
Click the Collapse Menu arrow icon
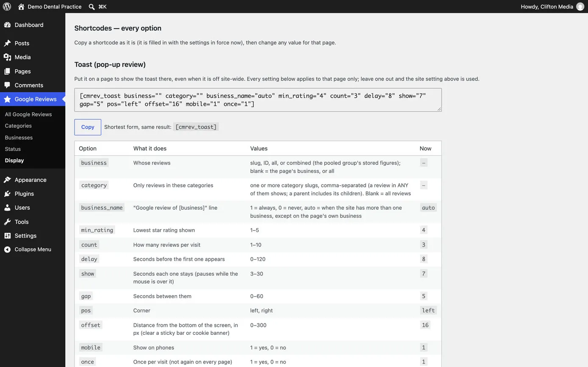[x=7, y=249]
